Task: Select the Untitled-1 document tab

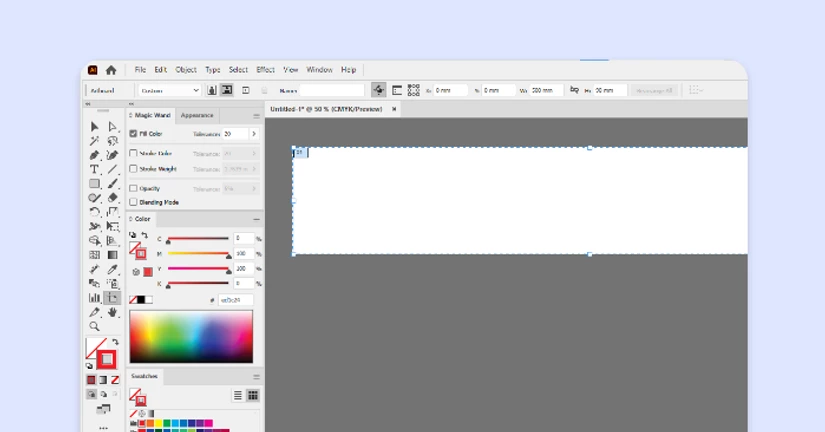Action: 326,109
